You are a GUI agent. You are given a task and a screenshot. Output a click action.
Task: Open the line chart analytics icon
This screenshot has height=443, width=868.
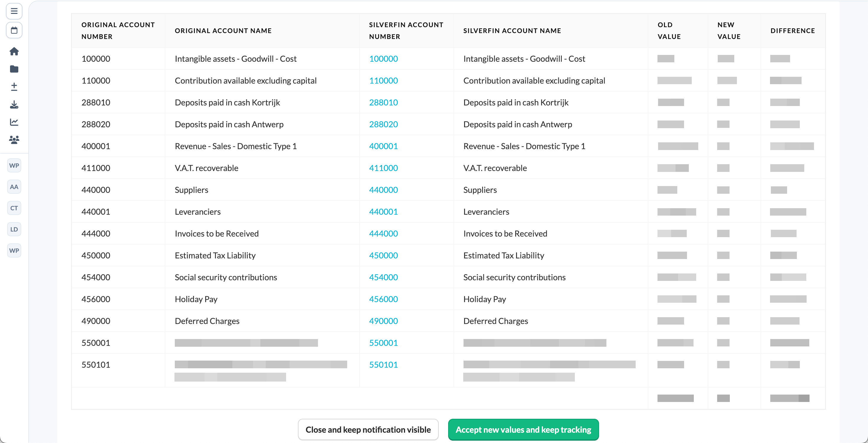[14, 122]
